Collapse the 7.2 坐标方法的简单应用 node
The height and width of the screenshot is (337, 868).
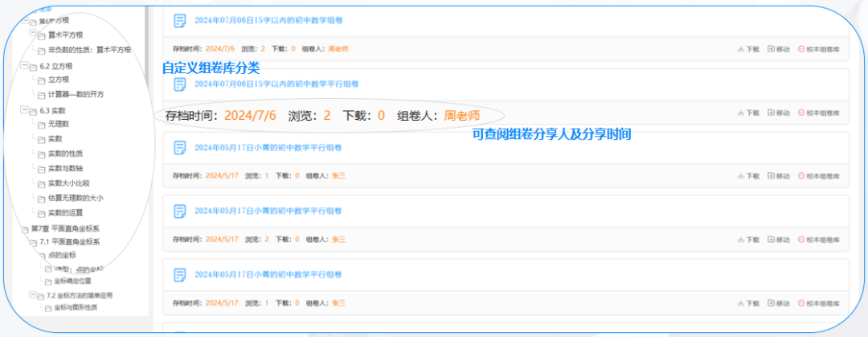pyautogui.click(x=32, y=295)
